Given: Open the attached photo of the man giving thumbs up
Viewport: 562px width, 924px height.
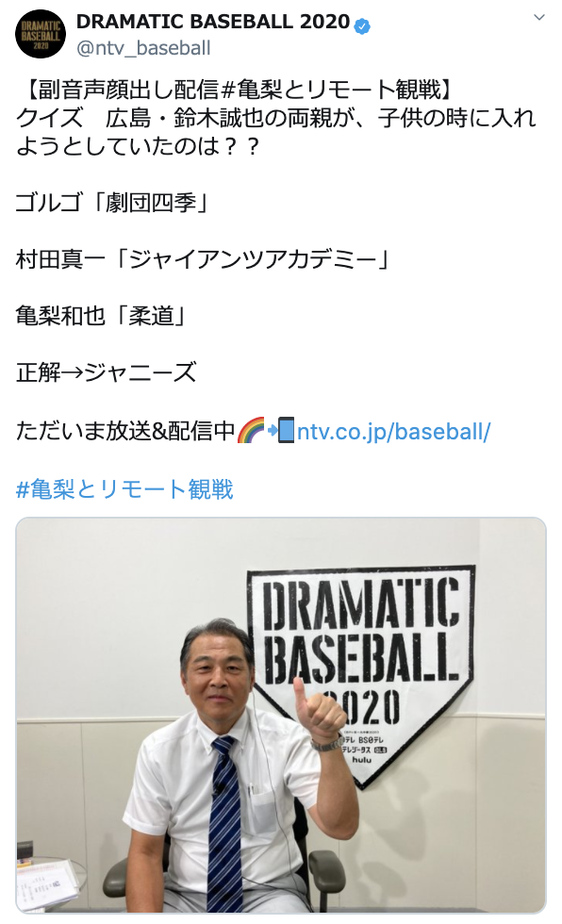Looking at the screenshot, I should point(281,716).
